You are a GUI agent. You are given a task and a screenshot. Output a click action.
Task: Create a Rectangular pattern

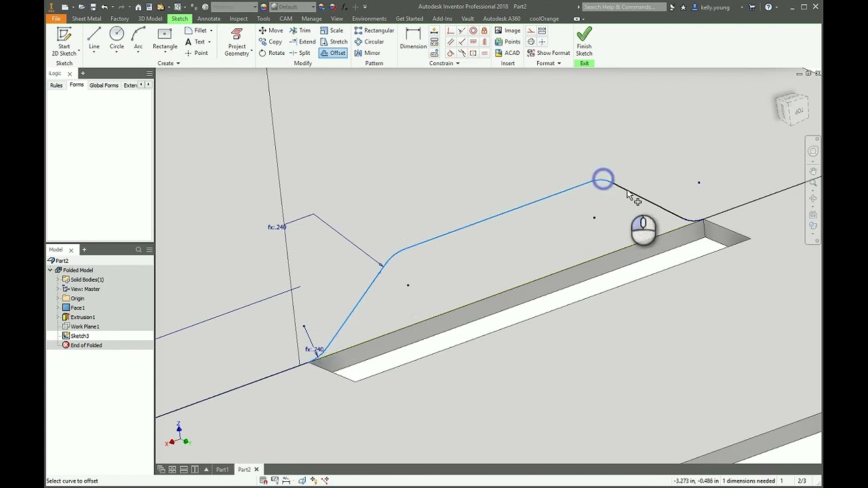(x=374, y=30)
